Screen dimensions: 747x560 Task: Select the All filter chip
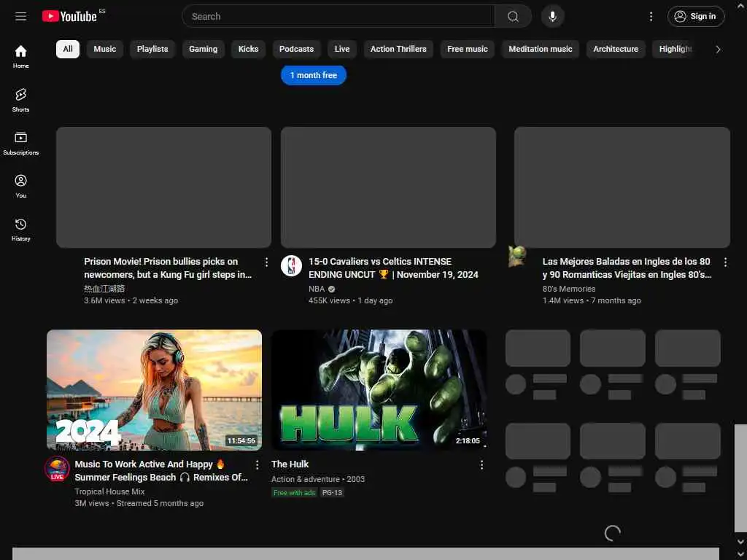(x=68, y=49)
